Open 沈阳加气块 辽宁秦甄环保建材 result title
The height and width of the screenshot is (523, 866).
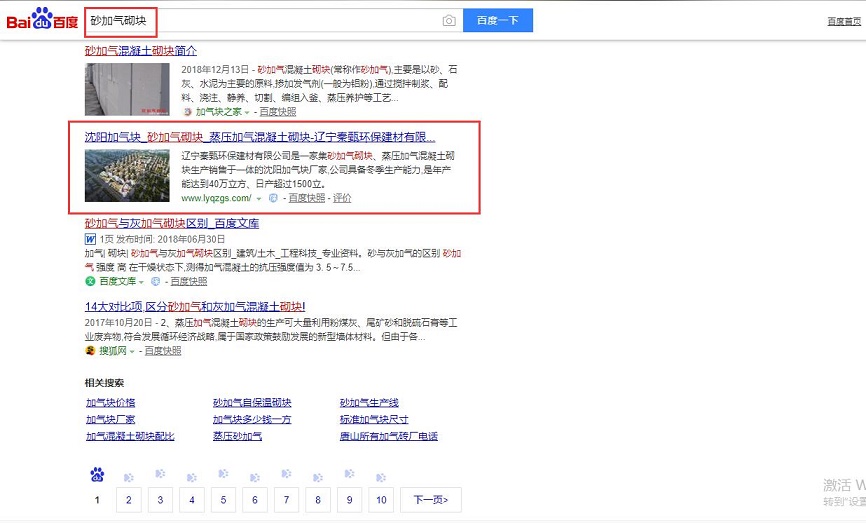[260, 137]
